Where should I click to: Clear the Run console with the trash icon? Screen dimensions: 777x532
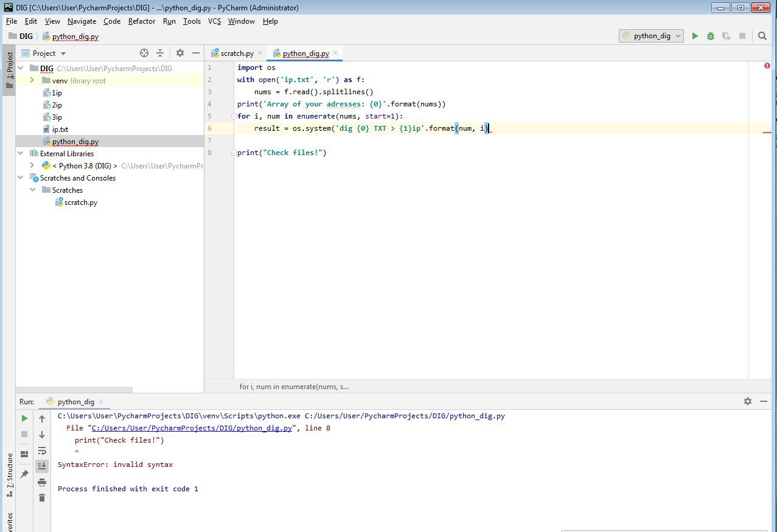click(42, 498)
